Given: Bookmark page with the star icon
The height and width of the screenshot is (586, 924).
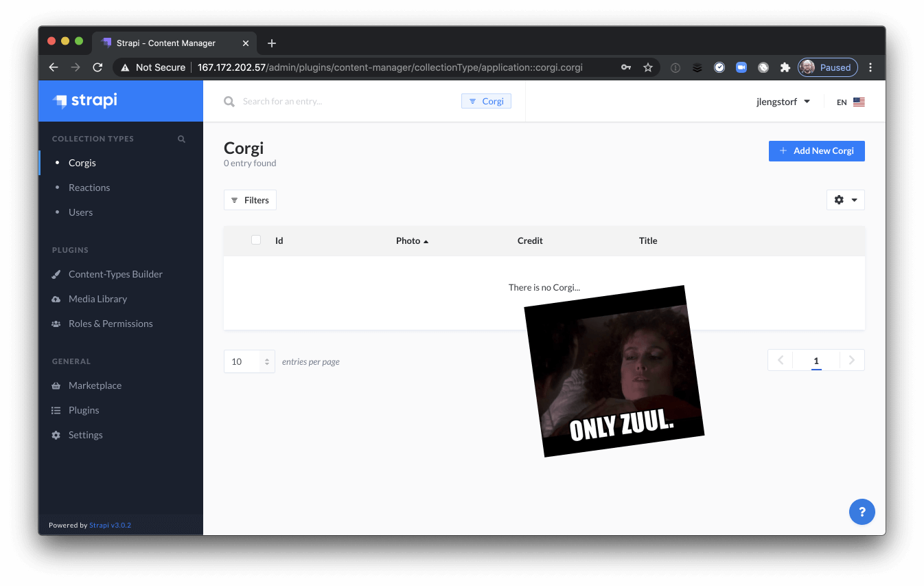Looking at the screenshot, I should [x=647, y=67].
